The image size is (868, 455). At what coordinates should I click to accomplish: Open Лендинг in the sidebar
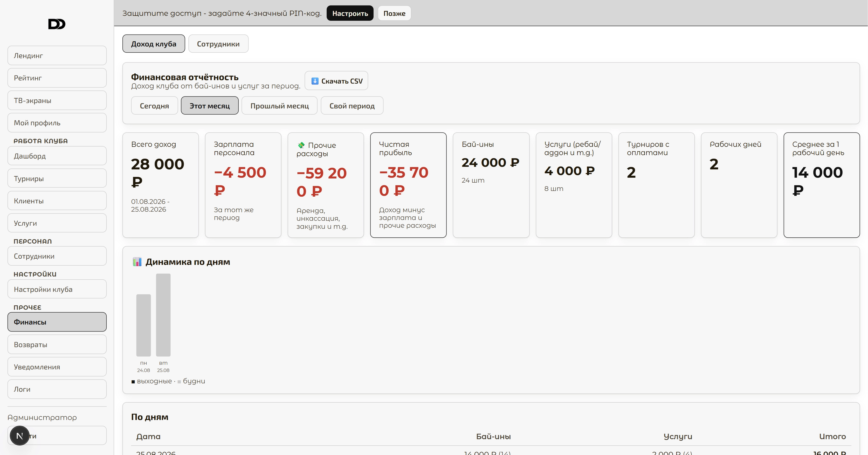[57, 56]
